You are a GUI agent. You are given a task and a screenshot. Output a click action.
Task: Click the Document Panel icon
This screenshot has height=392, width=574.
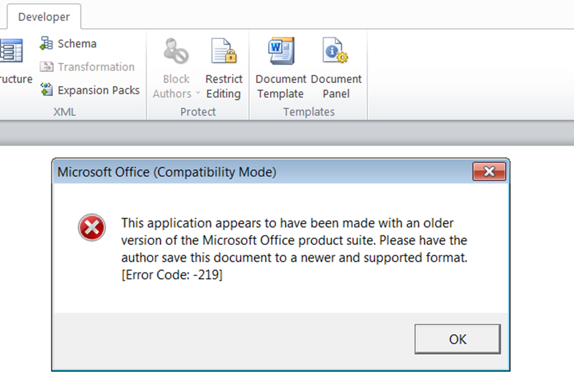[x=336, y=52]
